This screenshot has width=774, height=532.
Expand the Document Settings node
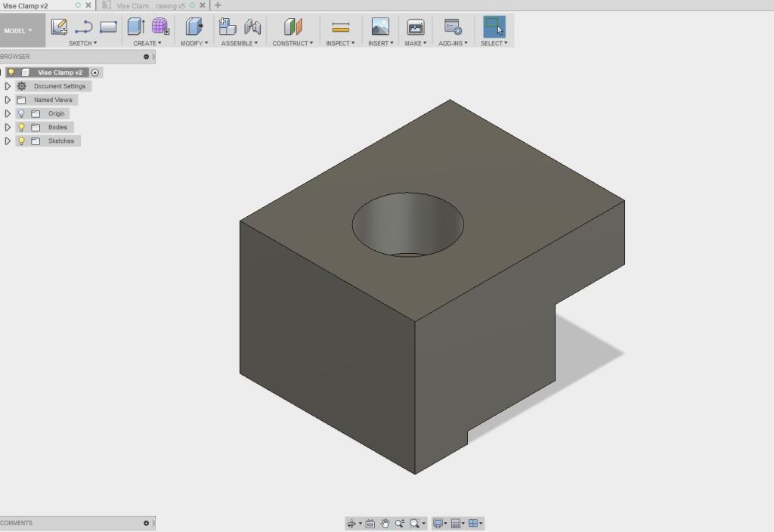[x=8, y=86]
